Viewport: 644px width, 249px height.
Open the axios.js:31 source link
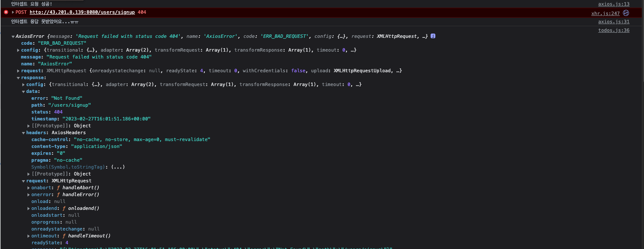[614, 22]
